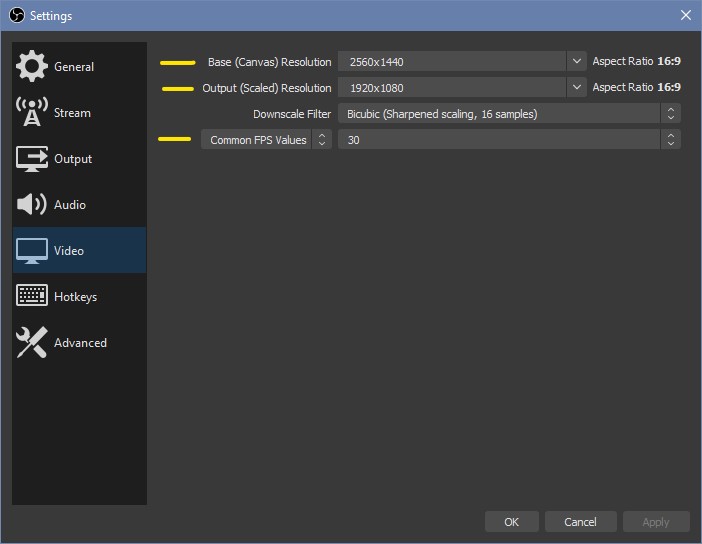Open the Common FPS Values type selector
The width and height of the screenshot is (702, 544).
[x=266, y=140]
